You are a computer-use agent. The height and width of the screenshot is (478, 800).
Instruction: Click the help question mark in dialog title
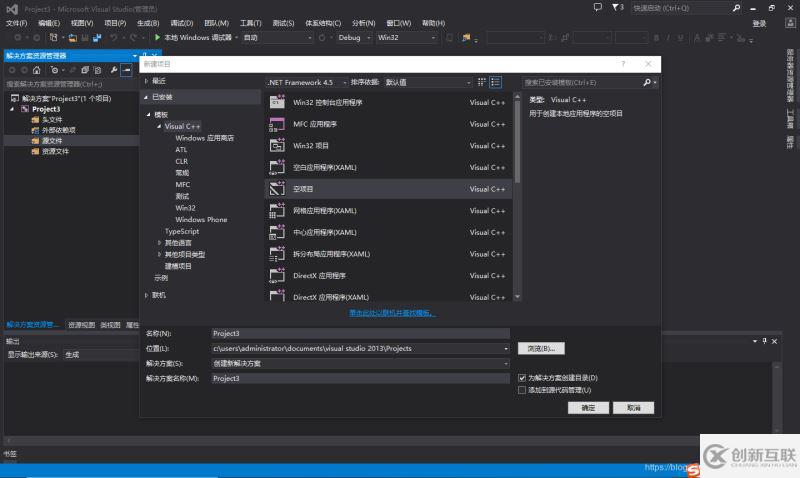pyautogui.click(x=623, y=64)
